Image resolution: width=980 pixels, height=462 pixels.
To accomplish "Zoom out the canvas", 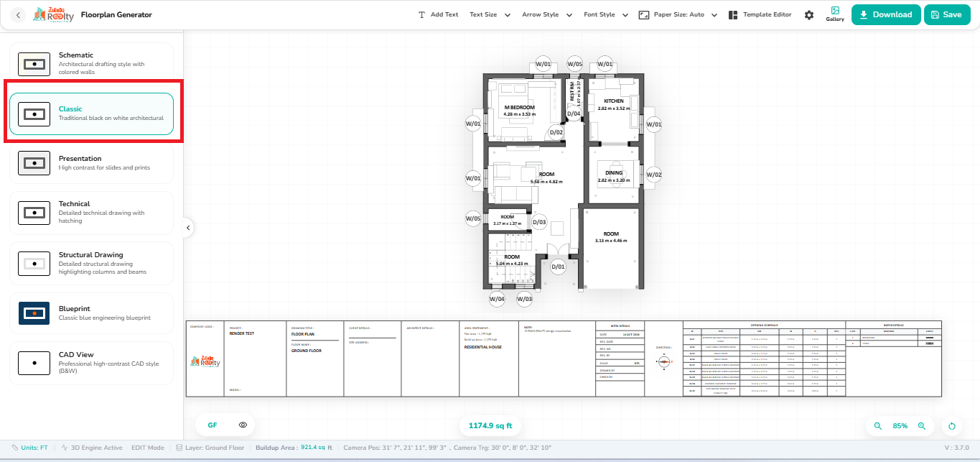I will click(x=877, y=426).
